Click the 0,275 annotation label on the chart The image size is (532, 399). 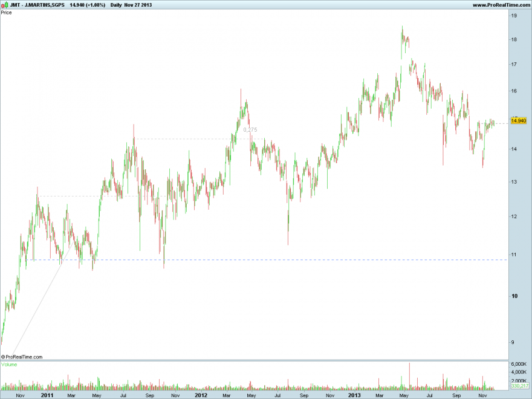250,129
